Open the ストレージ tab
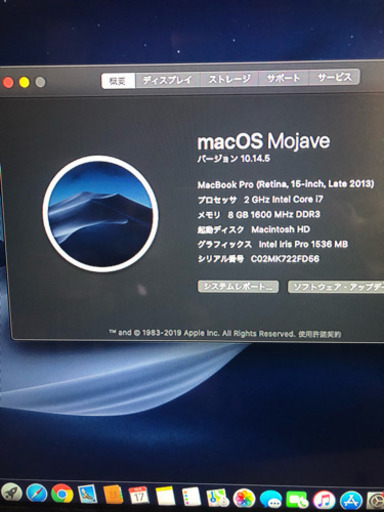The width and height of the screenshot is (384, 512). tap(230, 79)
